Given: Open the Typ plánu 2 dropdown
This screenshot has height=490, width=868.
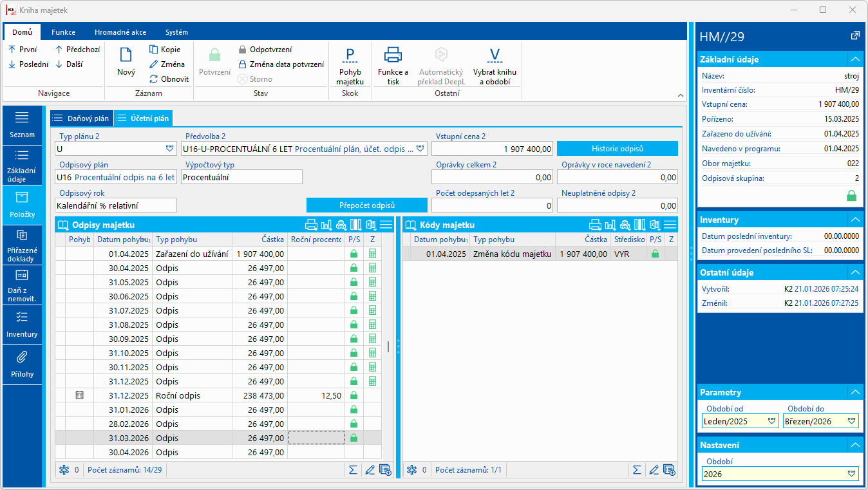Looking at the screenshot, I should [169, 149].
